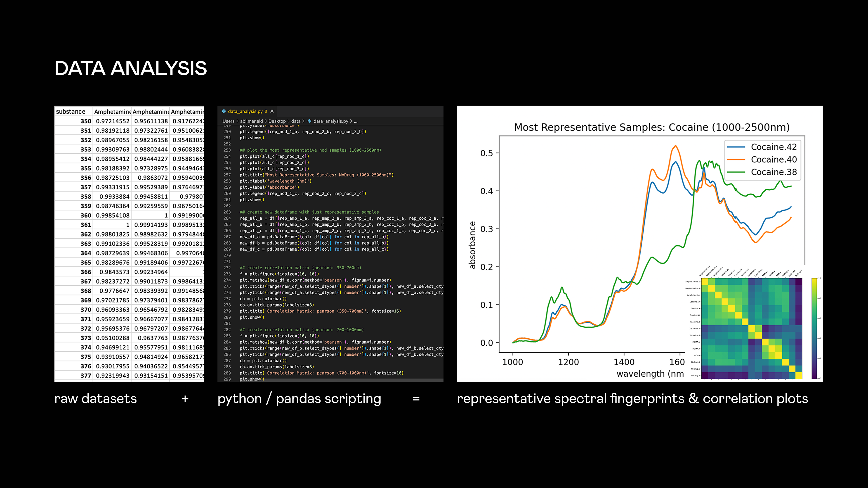Close the data_analysis.py editor tab

272,111
